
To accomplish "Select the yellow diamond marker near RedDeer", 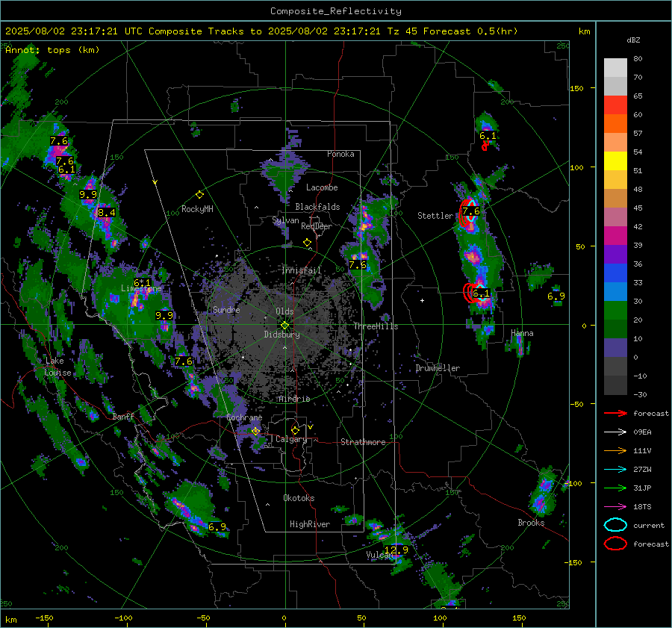I will tap(307, 243).
